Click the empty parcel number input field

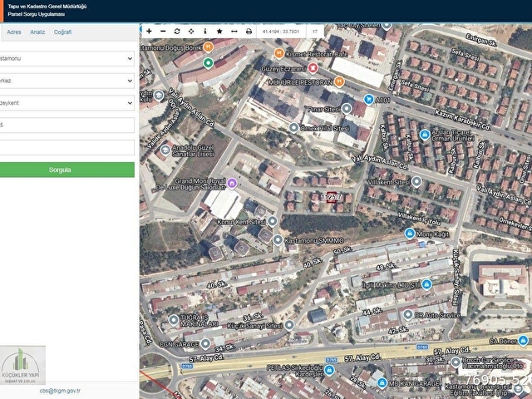coord(66,148)
